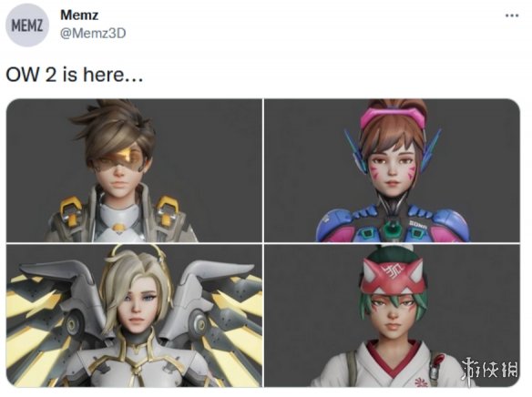Click the MEMZ profile avatar

coord(27,25)
